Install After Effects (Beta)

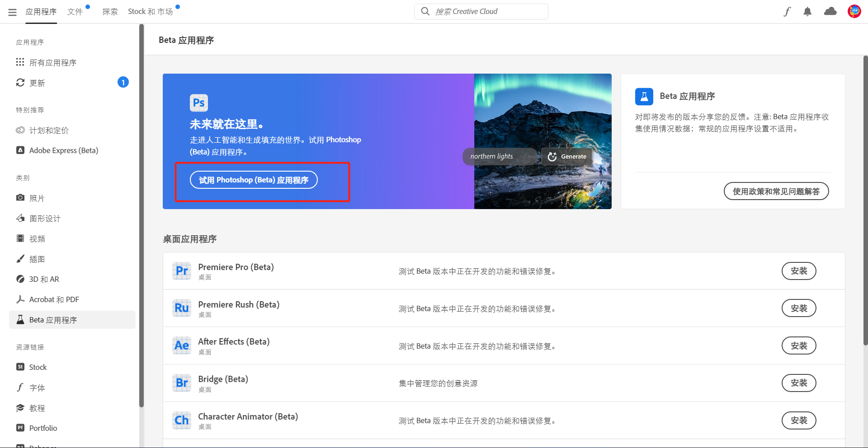tap(799, 345)
